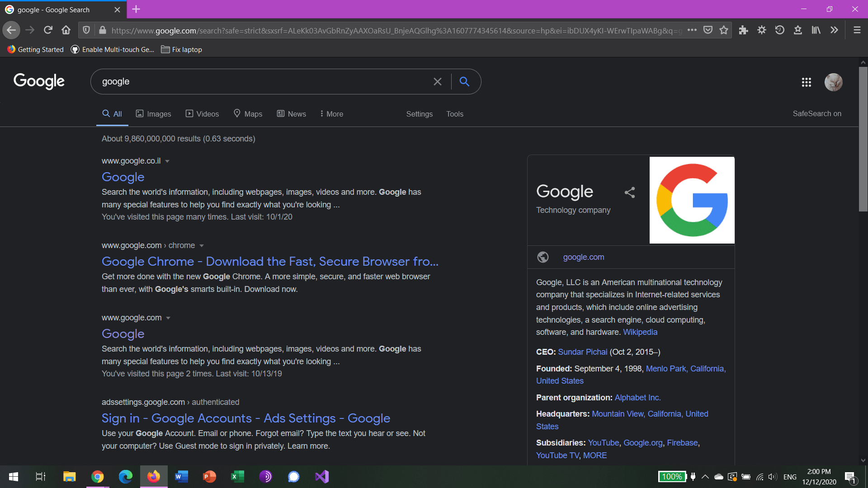Toggle the safe search strict mode

[x=817, y=114]
